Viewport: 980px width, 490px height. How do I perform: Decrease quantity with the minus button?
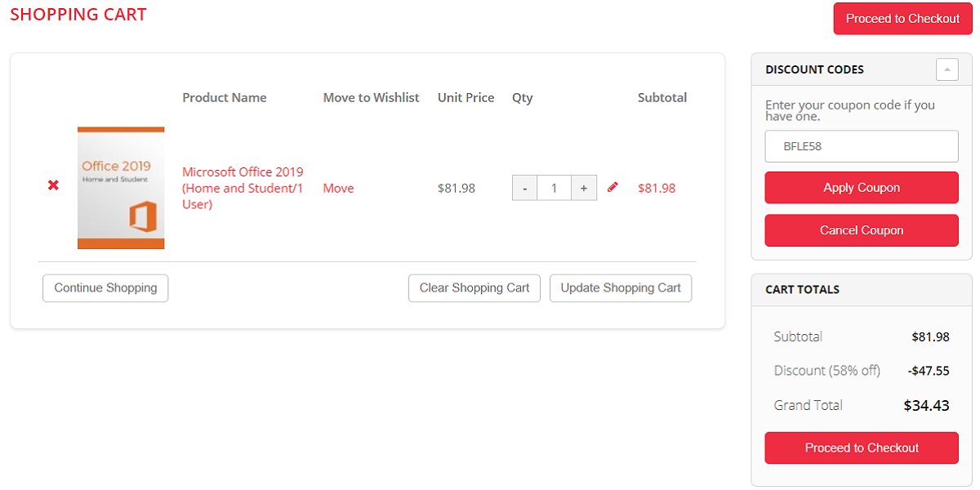pyautogui.click(x=524, y=188)
